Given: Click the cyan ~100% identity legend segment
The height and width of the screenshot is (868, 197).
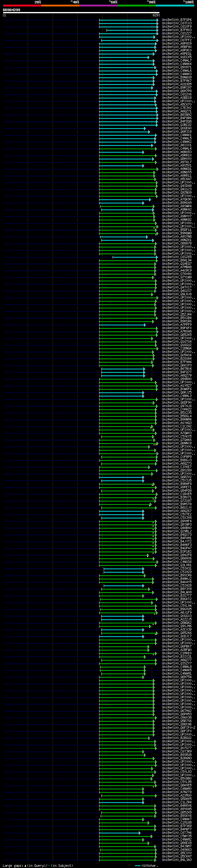Looking at the screenshot, I should (175, 6).
